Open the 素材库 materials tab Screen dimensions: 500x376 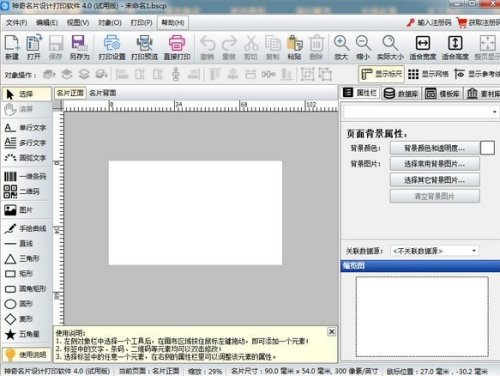click(x=482, y=93)
